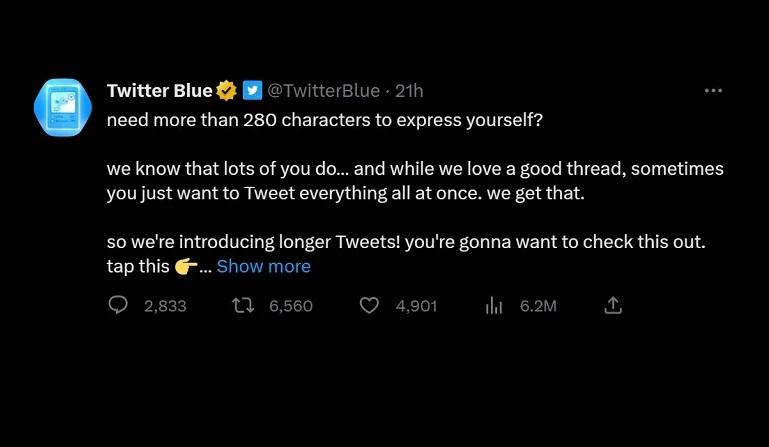Click the reply speech bubble icon
Screen dimensions: 769x447
(x=118, y=305)
